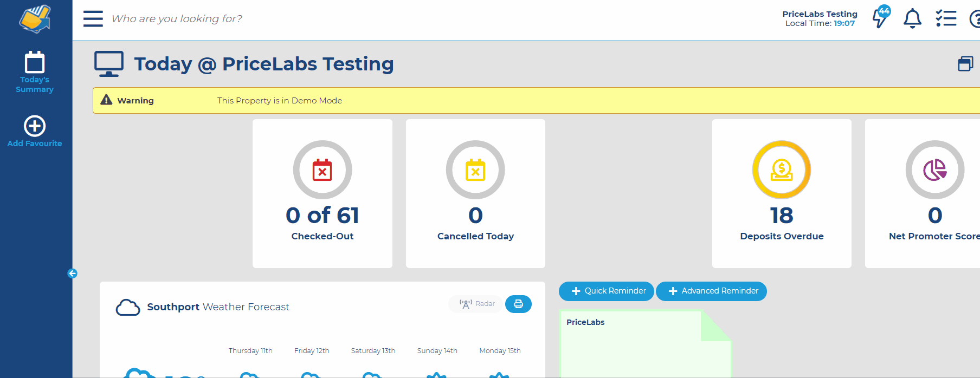This screenshot has width=980, height=378.
Task: Click the 'Cancelled Today' label
Action: click(x=475, y=236)
